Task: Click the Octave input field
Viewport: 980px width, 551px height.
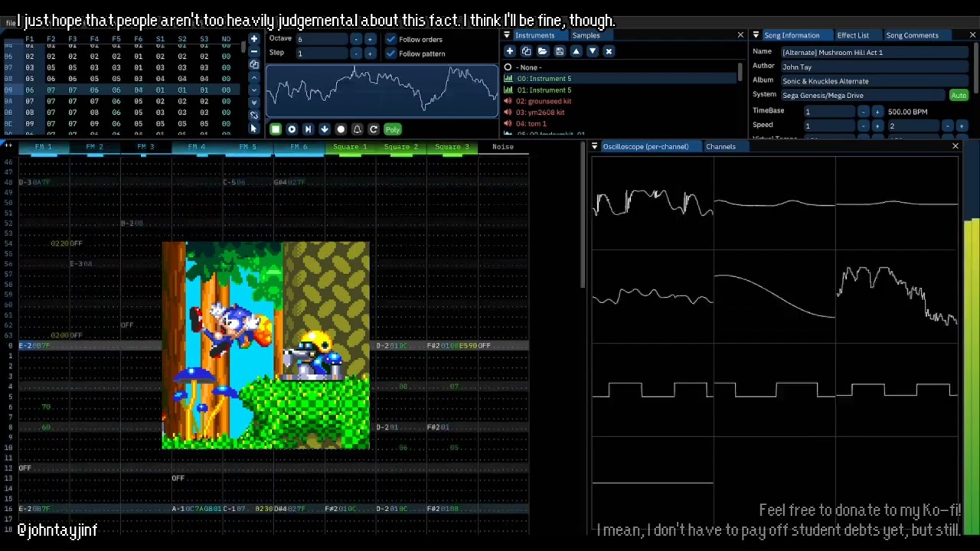Action: (322, 39)
